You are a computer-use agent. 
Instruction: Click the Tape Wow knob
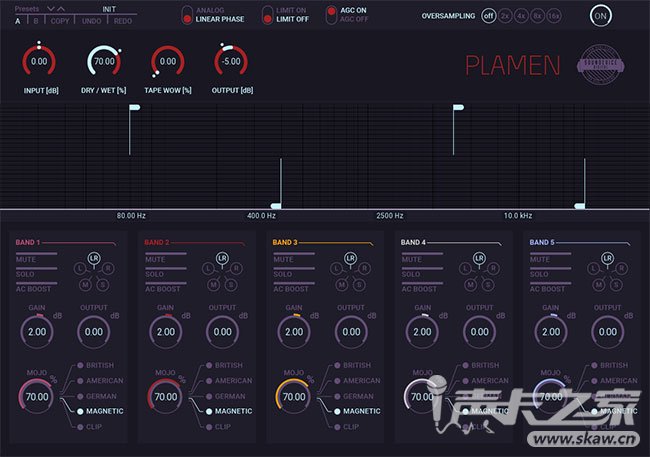(x=167, y=61)
